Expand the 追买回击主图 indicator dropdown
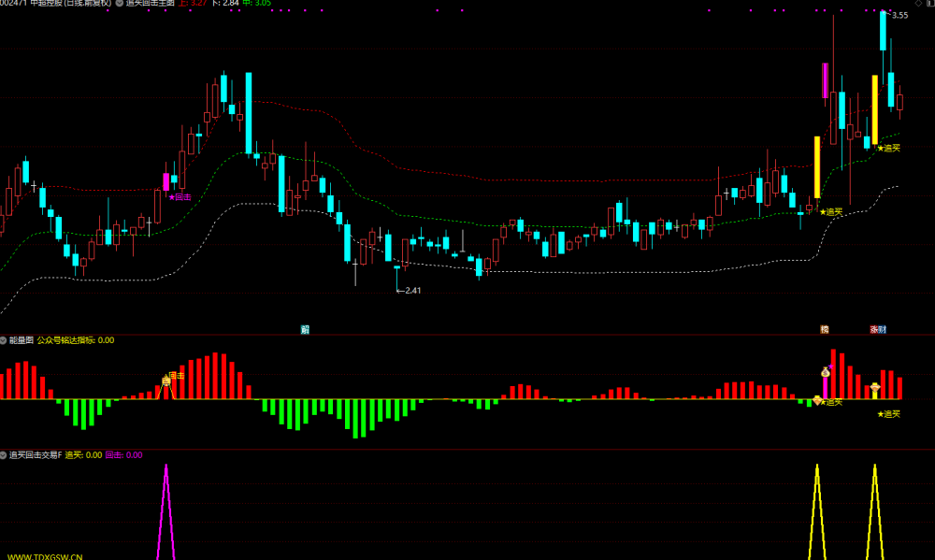The width and height of the screenshot is (935, 560). click(x=120, y=3)
